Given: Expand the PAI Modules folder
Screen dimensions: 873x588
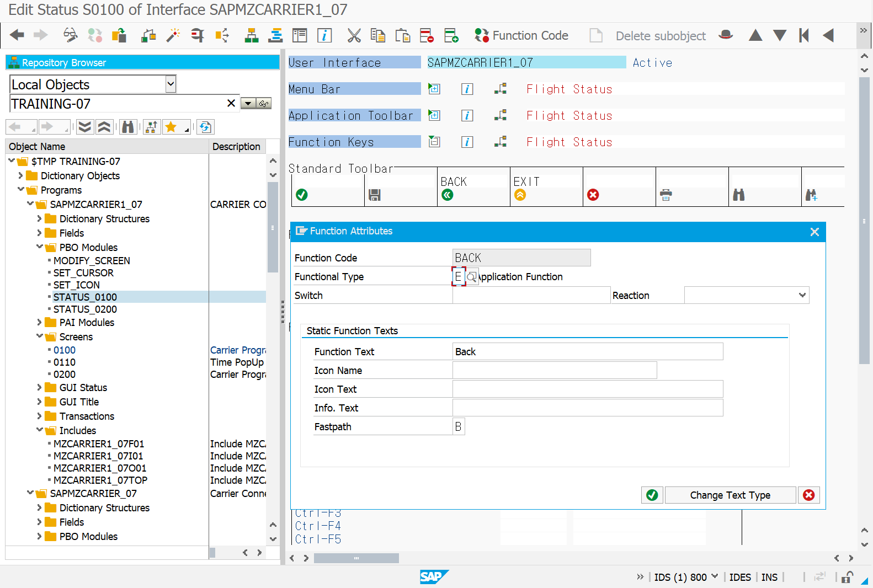Looking at the screenshot, I should 39,322.
